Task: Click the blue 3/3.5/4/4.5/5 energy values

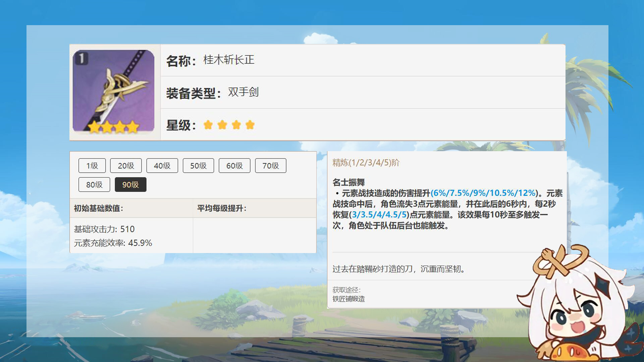Action: (x=379, y=215)
